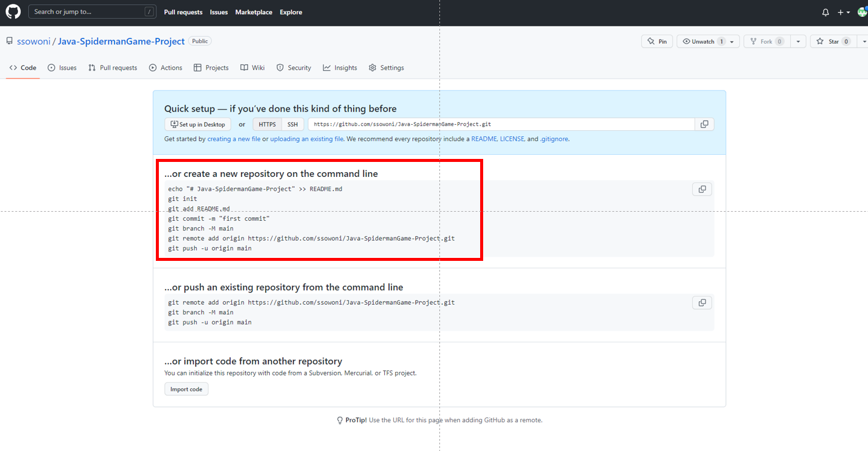Click the Unwatch count badge 1
868x451 pixels.
click(722, 41)
